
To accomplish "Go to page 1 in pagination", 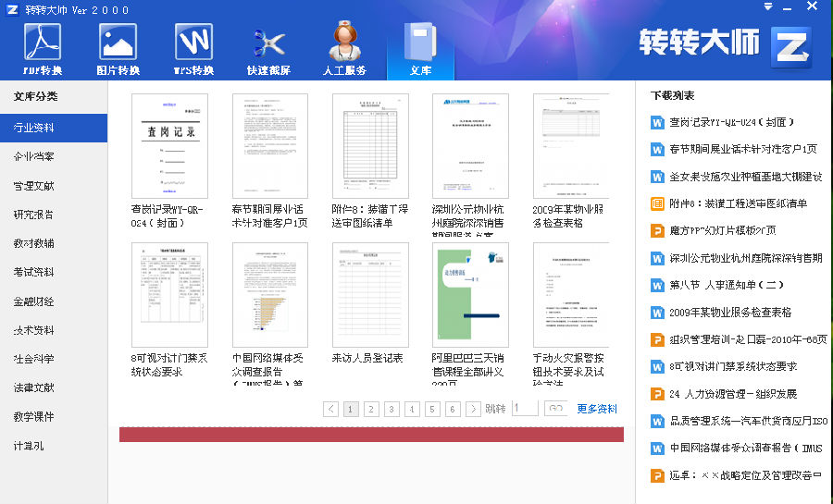I will (351, 409).
